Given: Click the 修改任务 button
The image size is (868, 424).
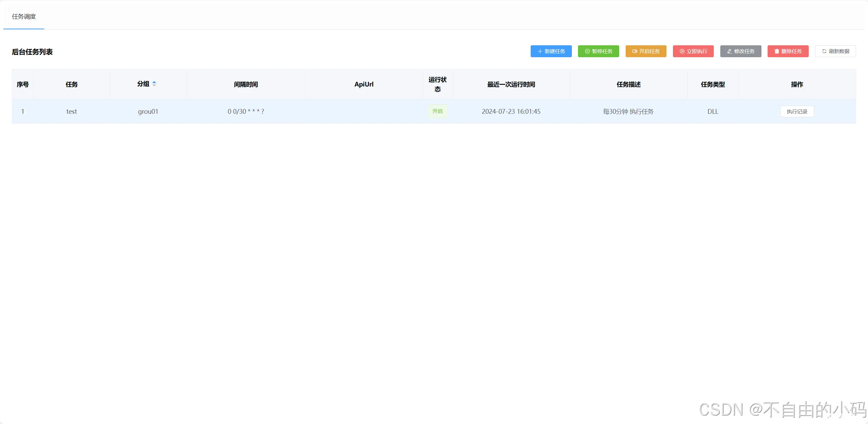Looking at the screenshot, I should [x=741, y=51].
